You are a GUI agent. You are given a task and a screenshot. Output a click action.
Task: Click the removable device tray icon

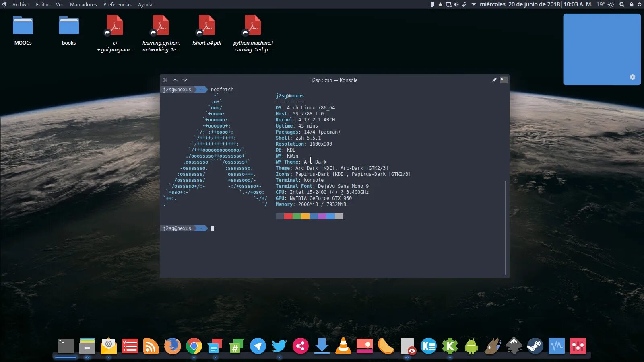(432, 4)
